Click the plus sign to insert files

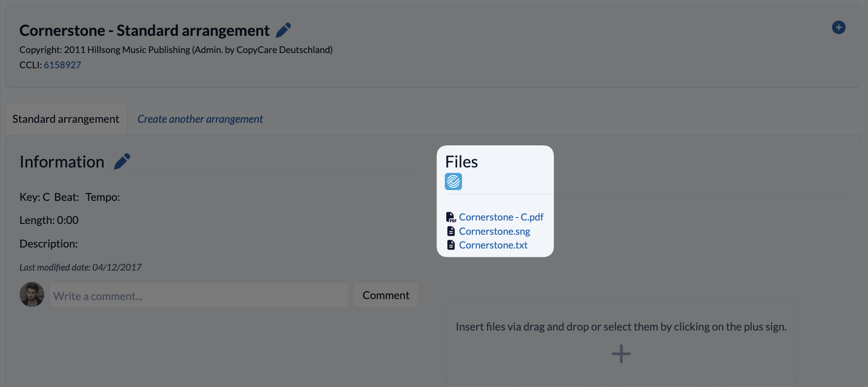[x=621, y=354]
